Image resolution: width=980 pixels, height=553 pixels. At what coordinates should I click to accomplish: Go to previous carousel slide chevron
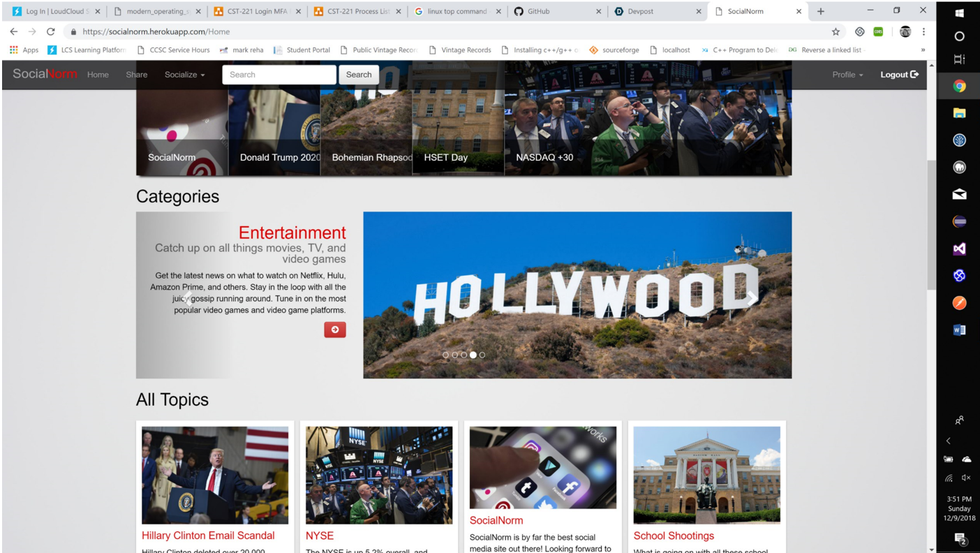click(x=188, y=299)
